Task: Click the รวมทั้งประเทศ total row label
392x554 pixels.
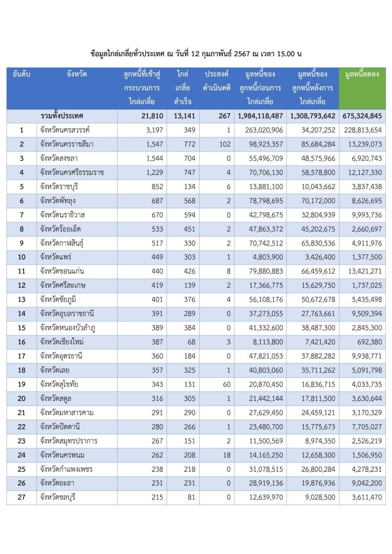Action: [62, 116]
